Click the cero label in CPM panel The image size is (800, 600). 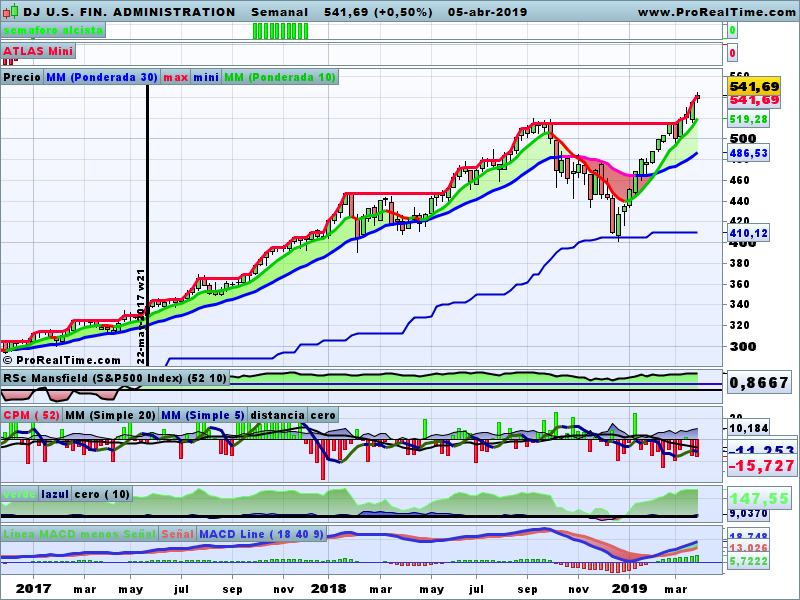(x=323, y=415)
